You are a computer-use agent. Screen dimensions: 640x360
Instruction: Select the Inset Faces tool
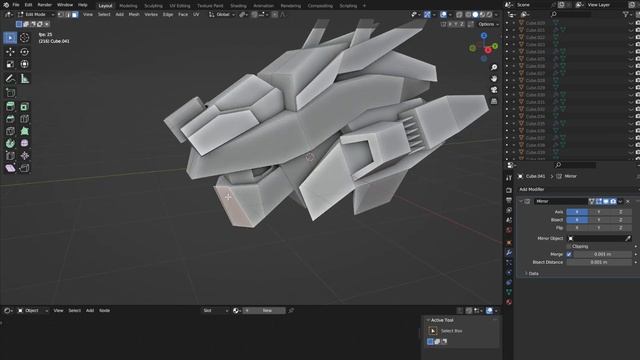pos(24,107)
